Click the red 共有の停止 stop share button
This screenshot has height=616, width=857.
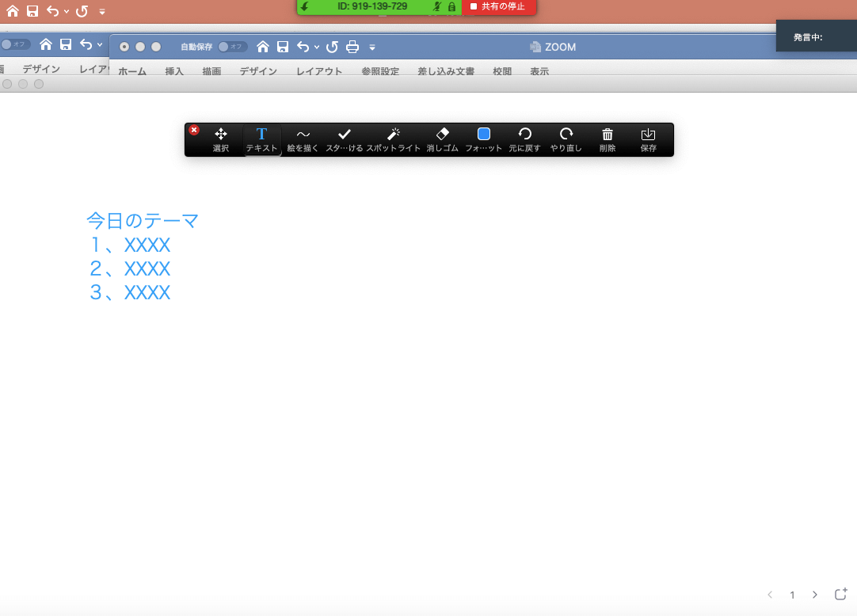click(x=499, y=6)
